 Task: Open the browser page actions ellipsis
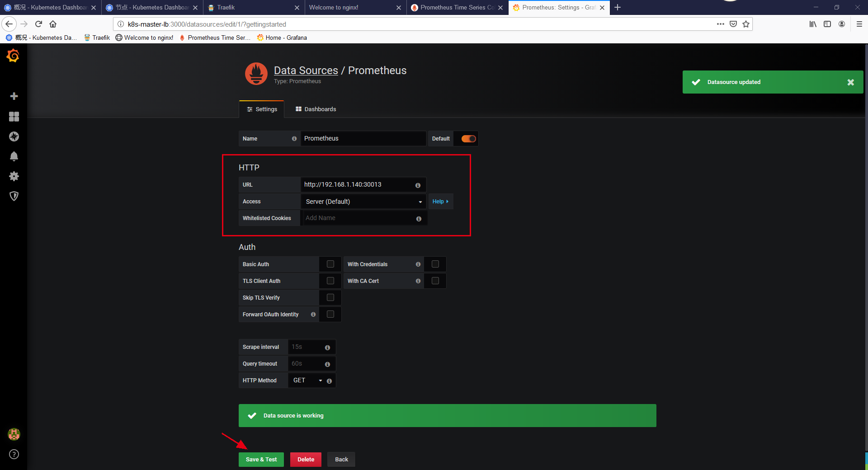[x=721, y=24]
